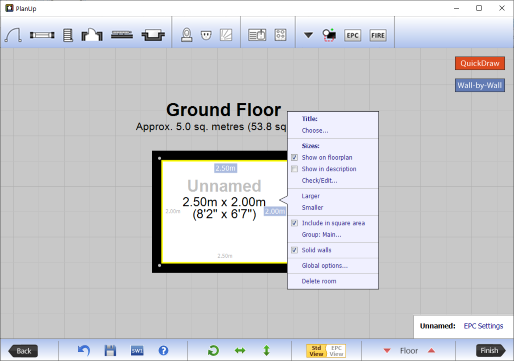
Task: Click the Finish button
Action: 490,351
